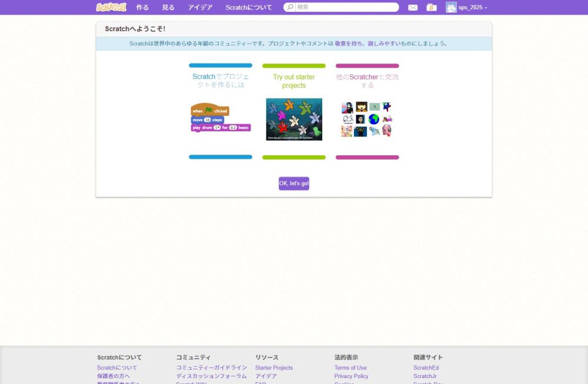Image resolution: width=588 pixels, height=384 pixels.
Task: Open the footer Scratchについて link
Action: (117, 368)
